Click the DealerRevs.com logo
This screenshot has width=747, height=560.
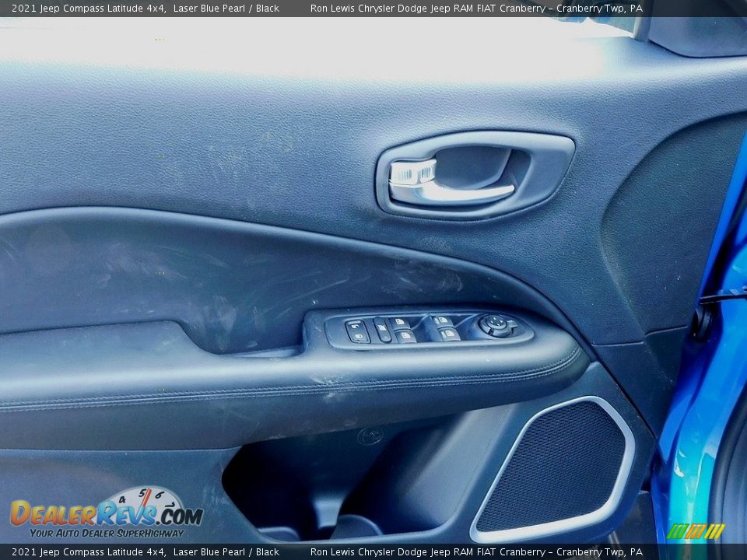[105, 514]
